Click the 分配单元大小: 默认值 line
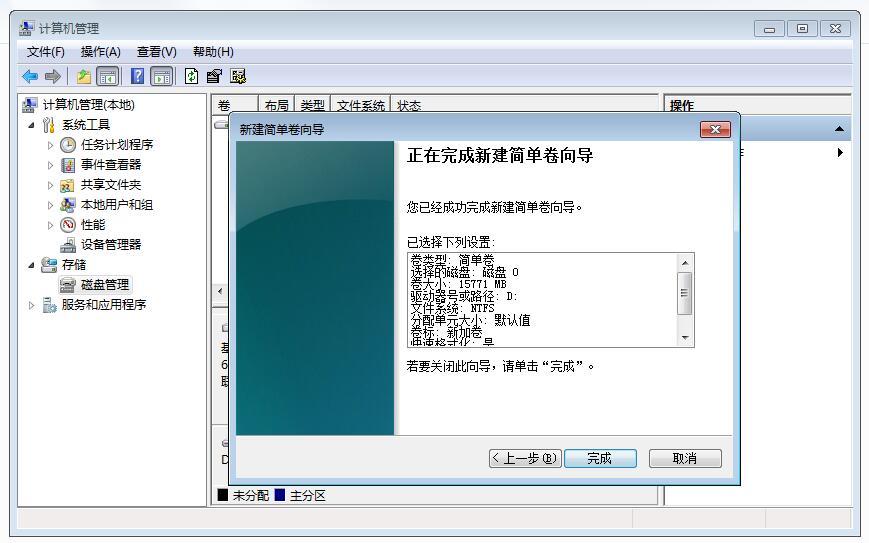The width and height of the screenshot is (869, 543). point(470,320)
